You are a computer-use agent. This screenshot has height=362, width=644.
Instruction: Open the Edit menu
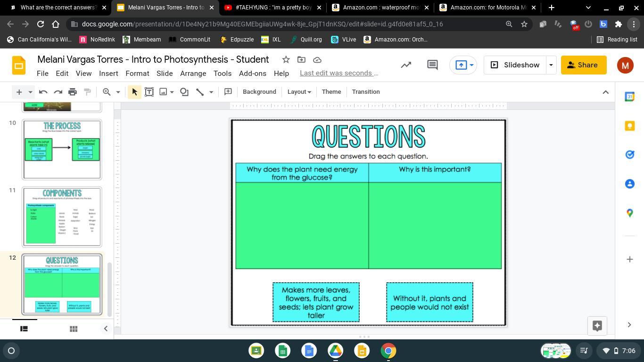pyautogui.click(x=62, y=74)
